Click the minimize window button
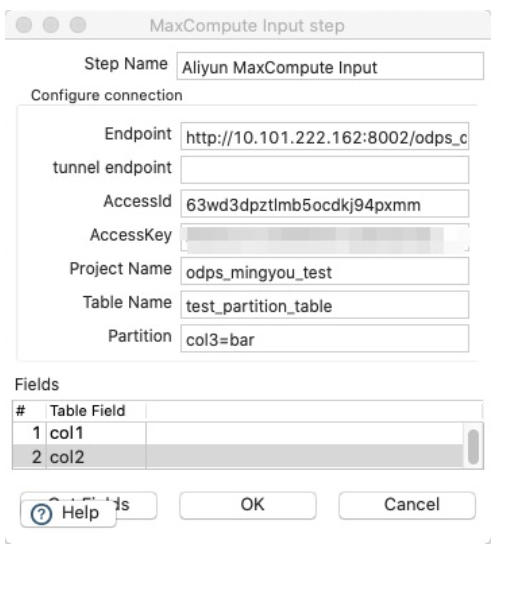The width and height of the screenshot is (506, 590). click(x=51, y=25)
